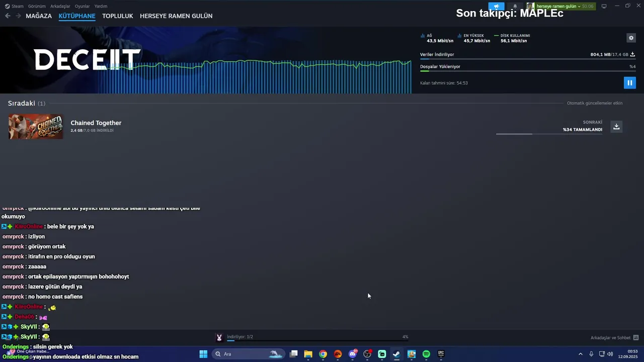Open volume tray icon
Screen dimensions: 644x362
(610, 354)
